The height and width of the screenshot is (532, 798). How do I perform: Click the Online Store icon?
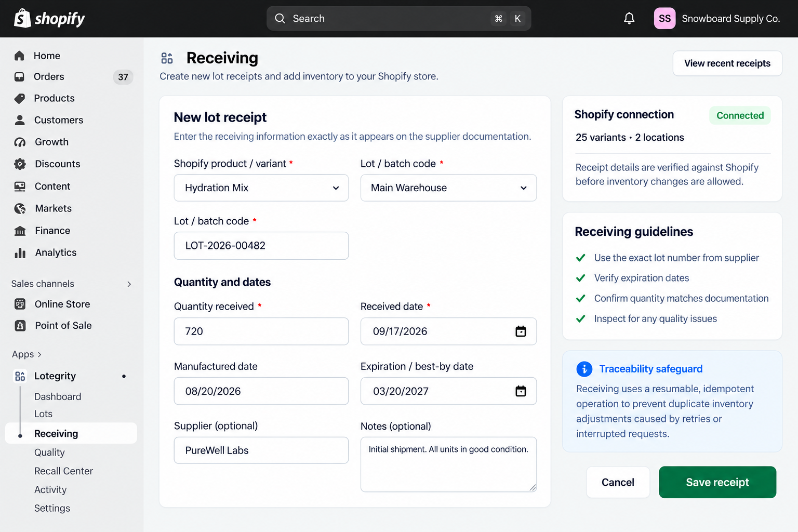[x=20, y=304]
